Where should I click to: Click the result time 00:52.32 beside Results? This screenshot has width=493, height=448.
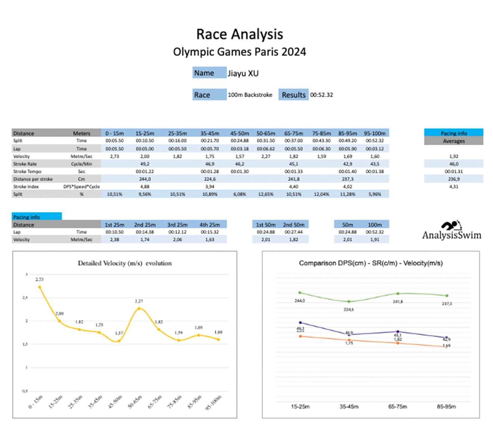(321, 95)
